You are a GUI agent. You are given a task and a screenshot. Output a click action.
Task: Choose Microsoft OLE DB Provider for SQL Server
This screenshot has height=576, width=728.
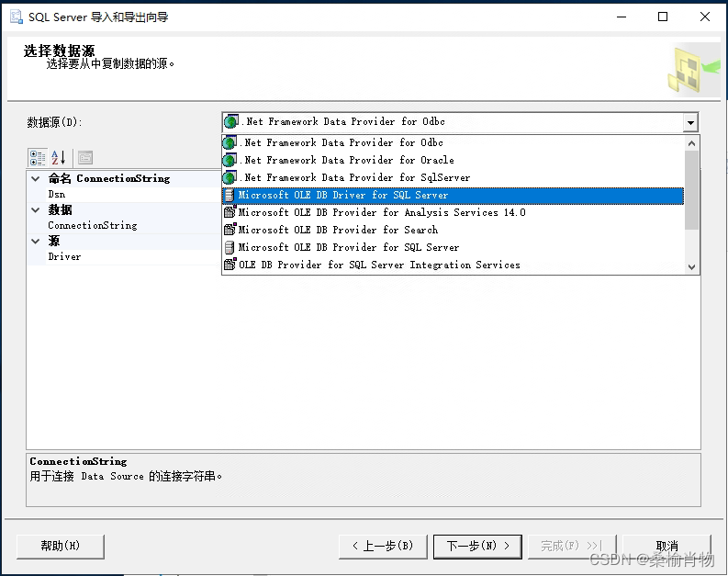[454, 248]
